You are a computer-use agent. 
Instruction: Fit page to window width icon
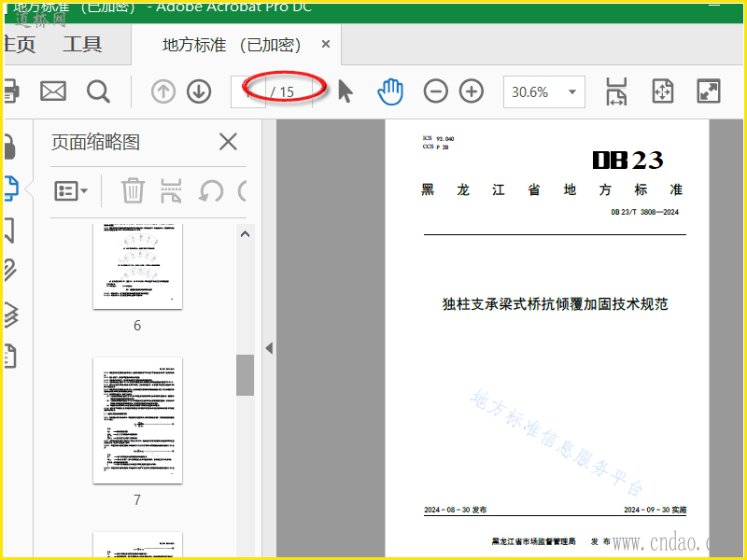click(616, 91)
